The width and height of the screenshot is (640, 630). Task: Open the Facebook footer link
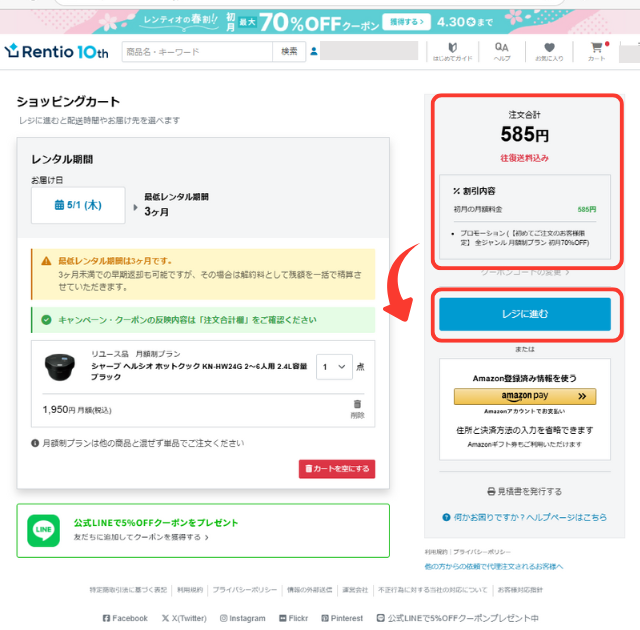click(x=125, y=618)
